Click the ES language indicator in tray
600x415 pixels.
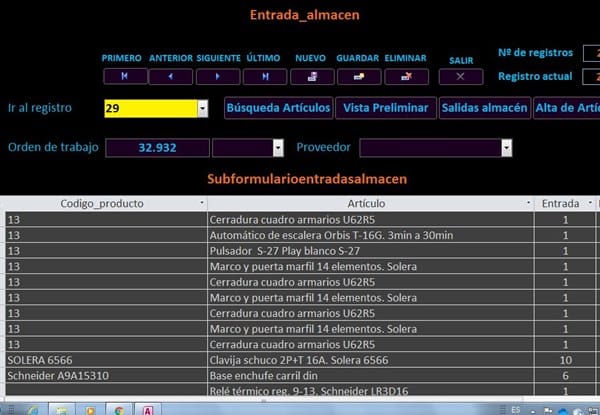[x=515, y=410]
